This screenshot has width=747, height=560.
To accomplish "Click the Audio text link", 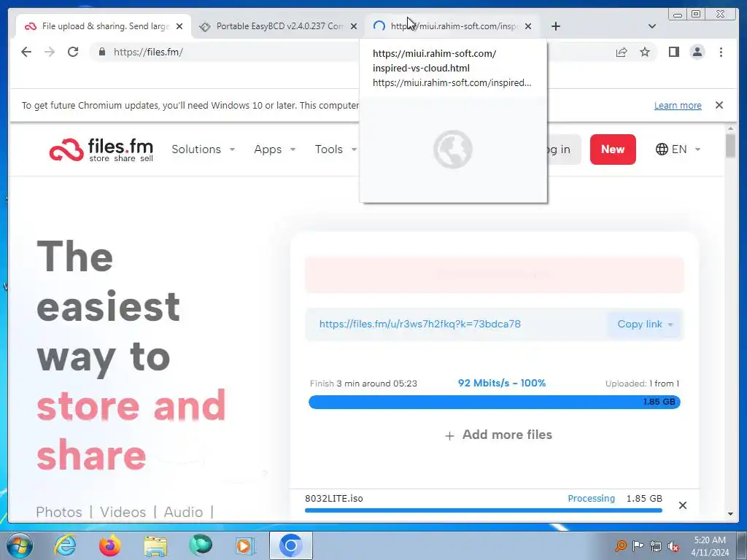I will (x=183, y=512).
